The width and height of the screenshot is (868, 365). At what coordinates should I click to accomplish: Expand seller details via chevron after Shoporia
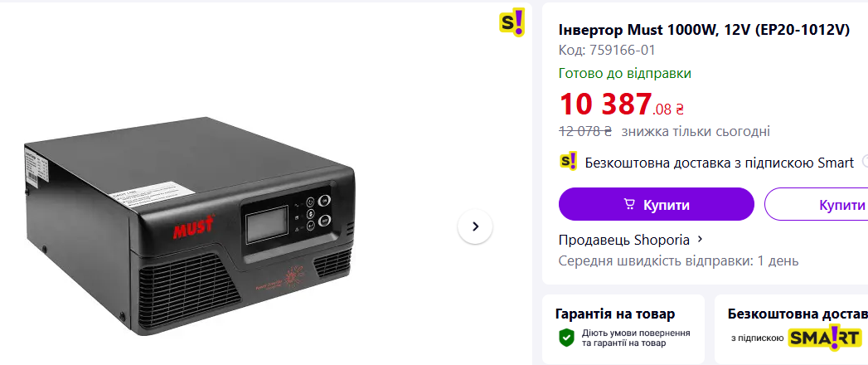pos(701,239)
